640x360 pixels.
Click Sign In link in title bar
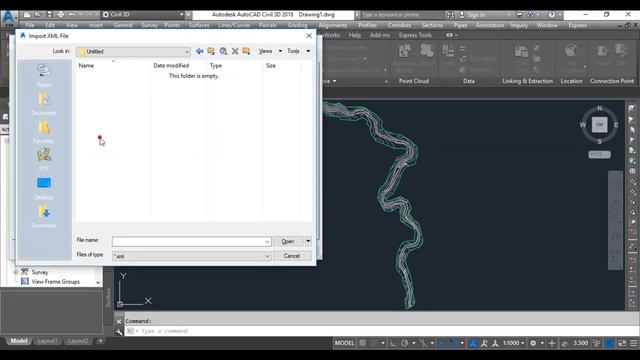pyautogui.click(x=476, y=15)
